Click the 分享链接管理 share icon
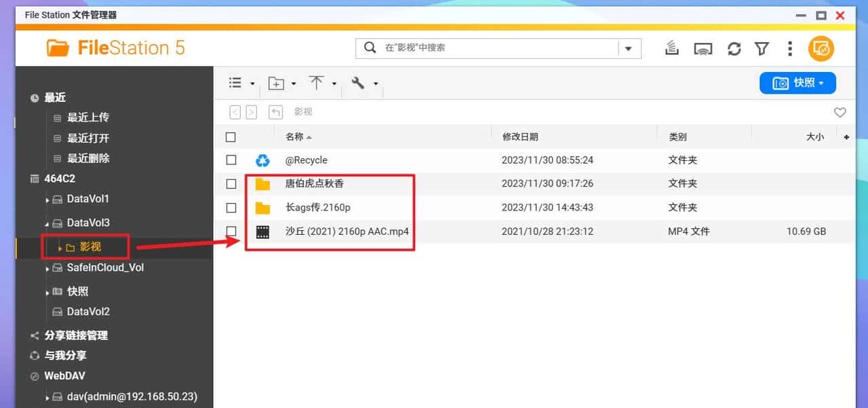The image size is (868, 408). pos(35,335)
